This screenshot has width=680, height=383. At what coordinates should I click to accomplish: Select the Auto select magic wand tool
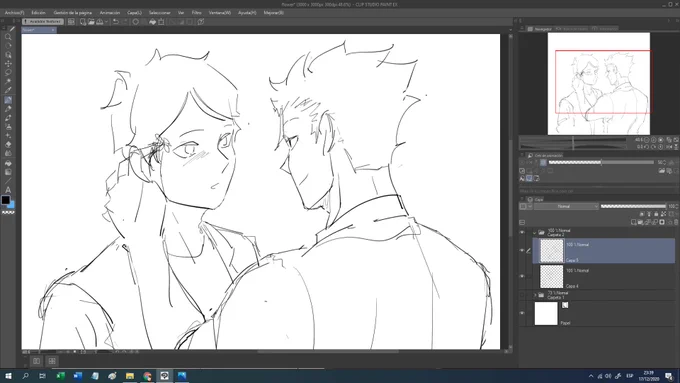pyautogui.click(x=8, y=82)
